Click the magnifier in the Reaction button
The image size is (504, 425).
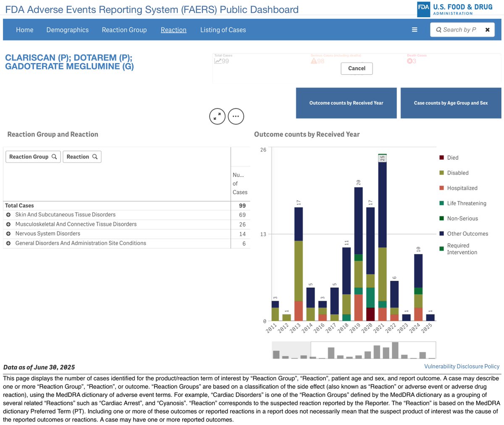[x=95, y=157]
